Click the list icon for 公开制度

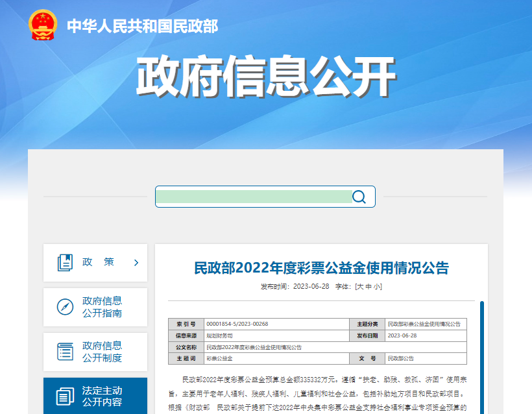coord(65,352)
